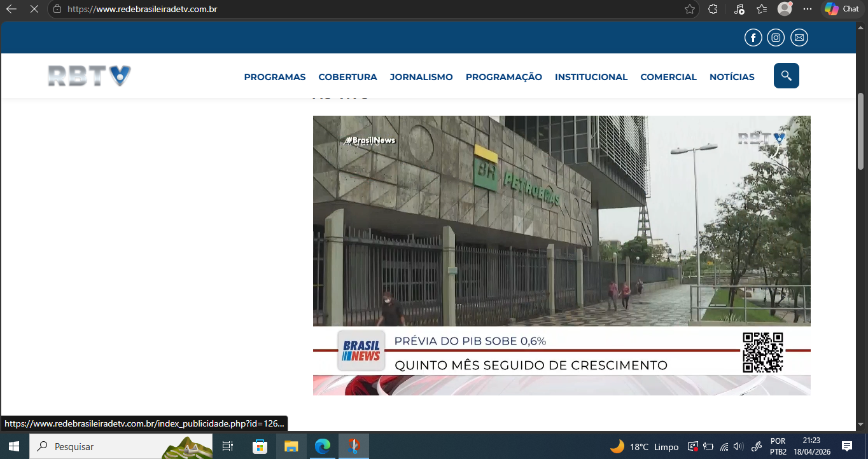Open the Windows Start menu
Screen dimensions: 868x459
point(14,446)
